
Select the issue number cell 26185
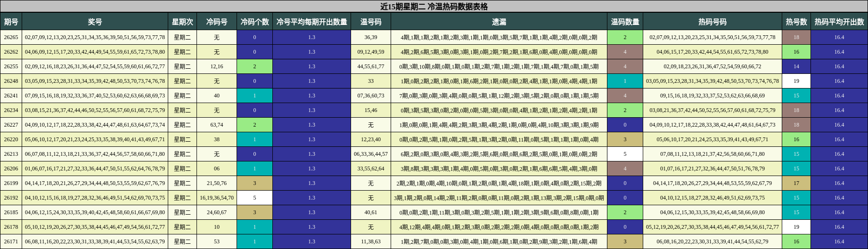(11, 212)
